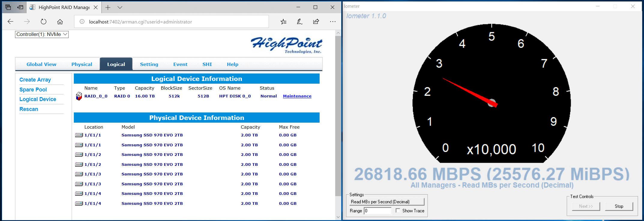Refresh the HighPoint RAID page

point(44,22)
